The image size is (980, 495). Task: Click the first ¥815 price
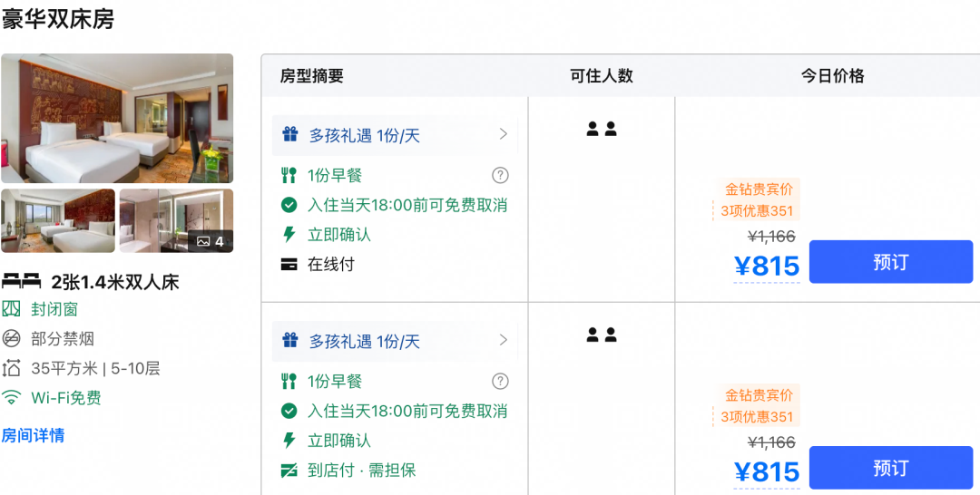click(767, 267)
